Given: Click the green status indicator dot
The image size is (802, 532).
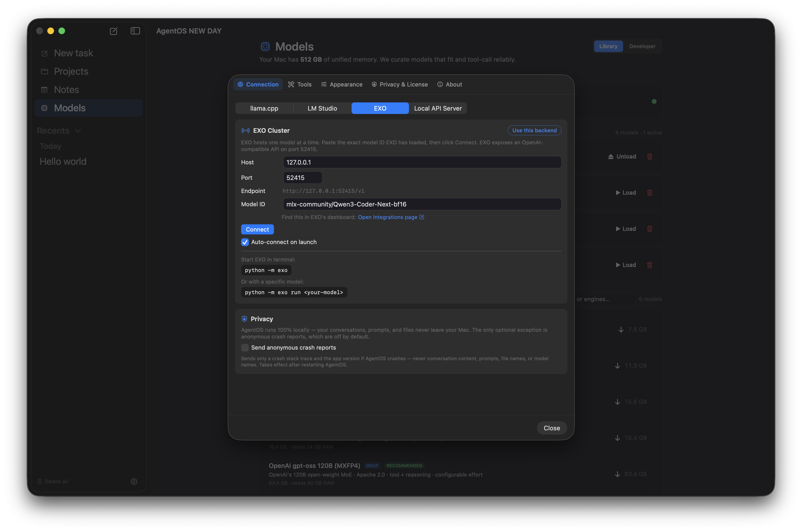Looking at the screenshot, I should click(x=654, y=101).
